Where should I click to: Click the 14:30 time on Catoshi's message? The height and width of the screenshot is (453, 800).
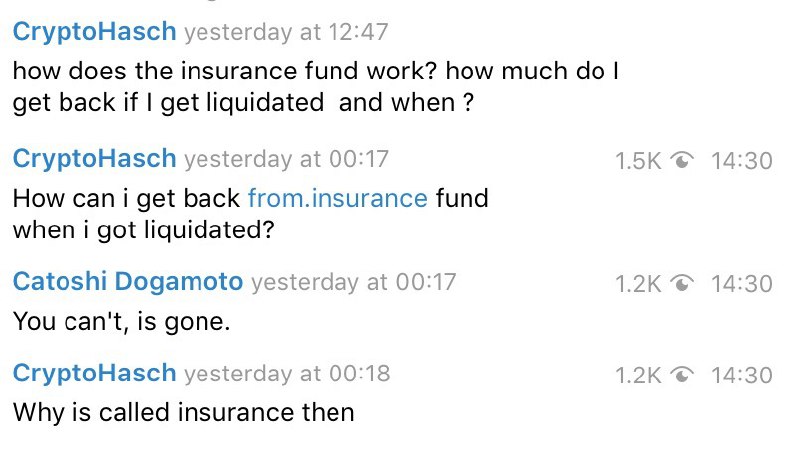click(x=741, y=284)
